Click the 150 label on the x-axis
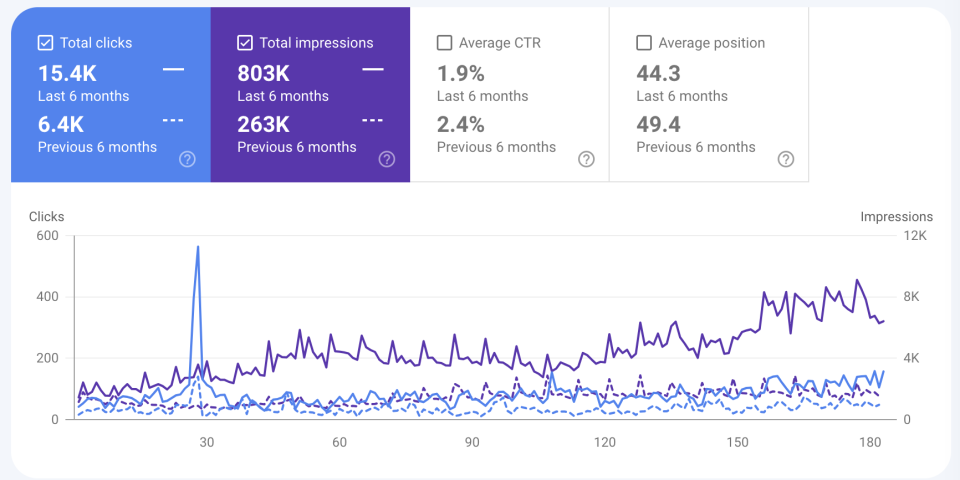 pos(738,442)
